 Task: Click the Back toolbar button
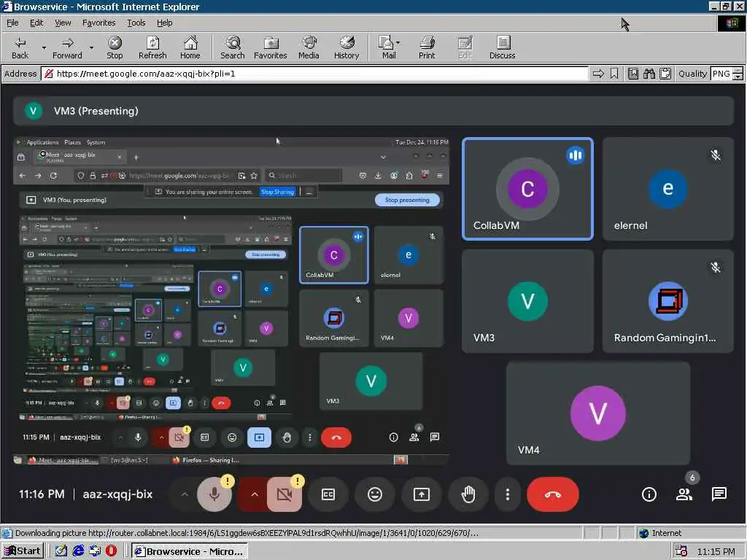20,47
